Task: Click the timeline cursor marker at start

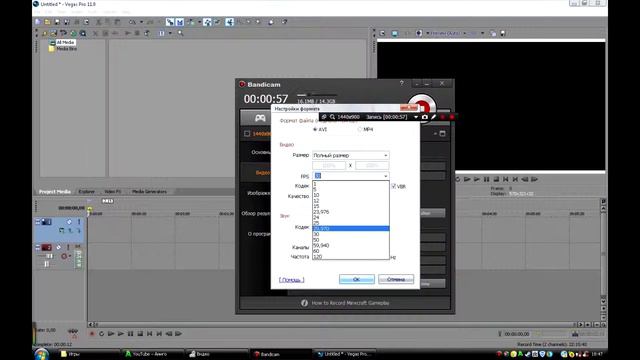Action: pyautogui.click(x=89, y=210)
